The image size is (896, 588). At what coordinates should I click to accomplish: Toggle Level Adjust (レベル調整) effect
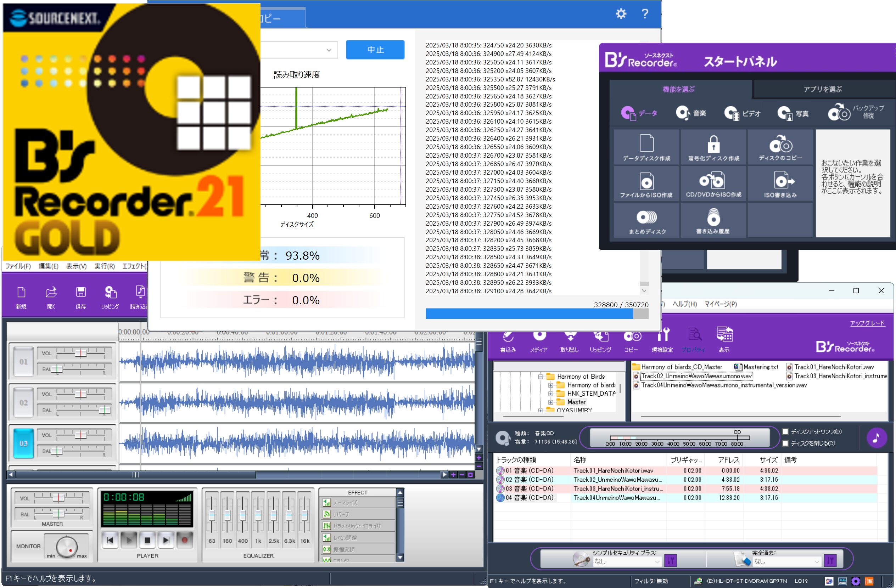(358, 538)
